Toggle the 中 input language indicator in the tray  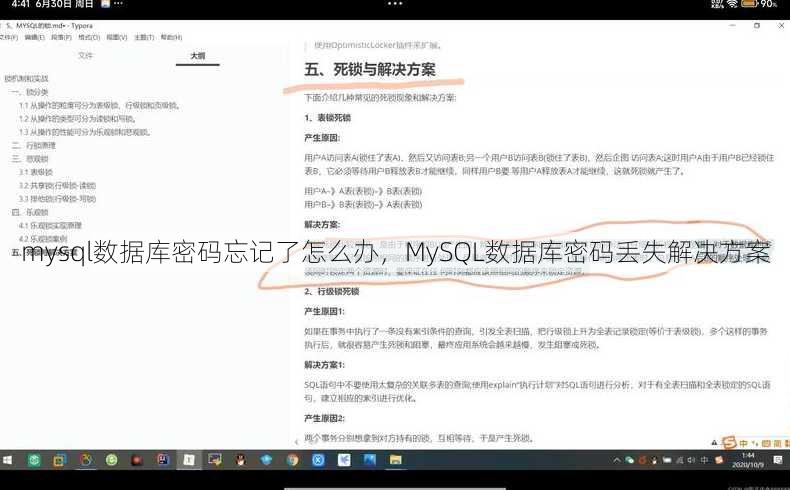point(704,460)
